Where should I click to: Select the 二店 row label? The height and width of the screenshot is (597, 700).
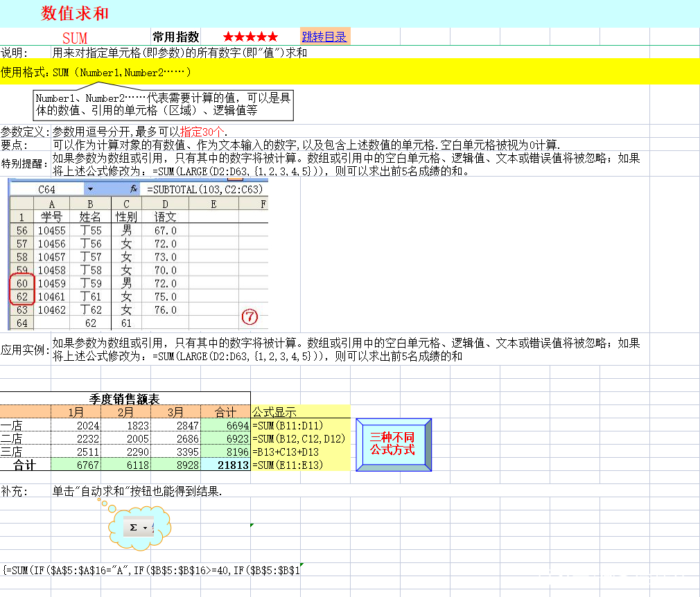(25, 438)
